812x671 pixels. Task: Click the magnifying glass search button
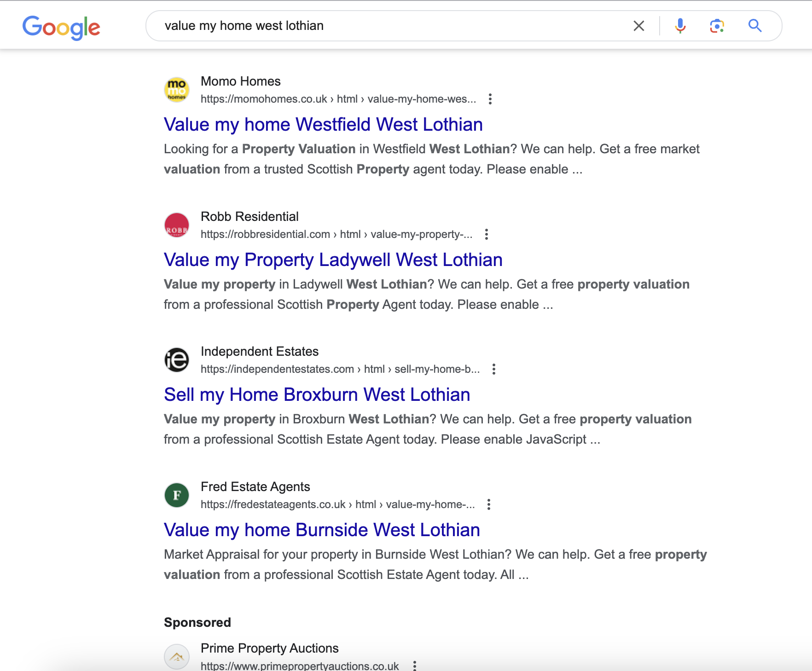[754, 26]
